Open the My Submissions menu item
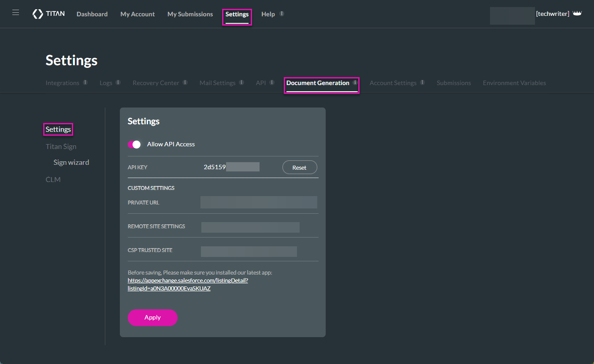 [x=189, y=14]
